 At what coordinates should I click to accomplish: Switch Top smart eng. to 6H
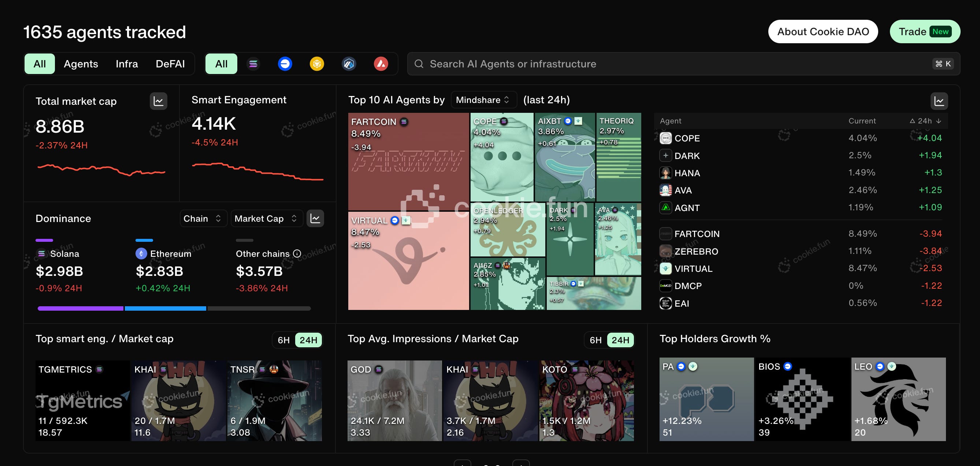[284, 340]
